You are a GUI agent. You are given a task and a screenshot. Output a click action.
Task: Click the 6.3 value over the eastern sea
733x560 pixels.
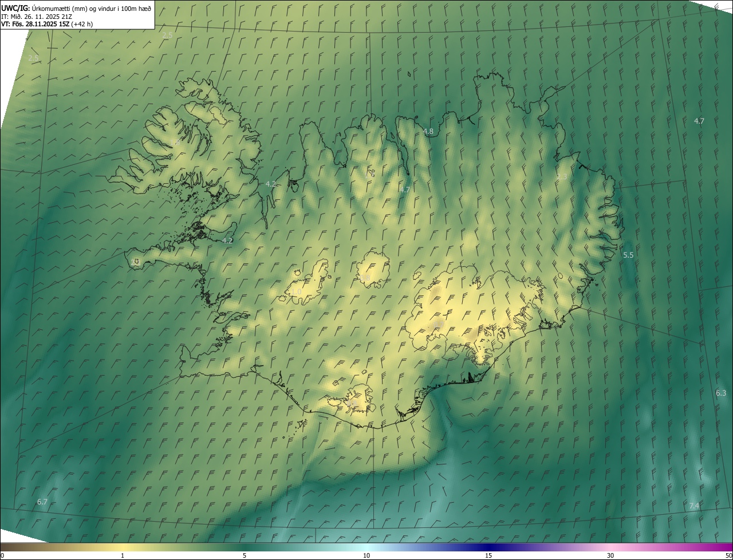tap(721, 393)
